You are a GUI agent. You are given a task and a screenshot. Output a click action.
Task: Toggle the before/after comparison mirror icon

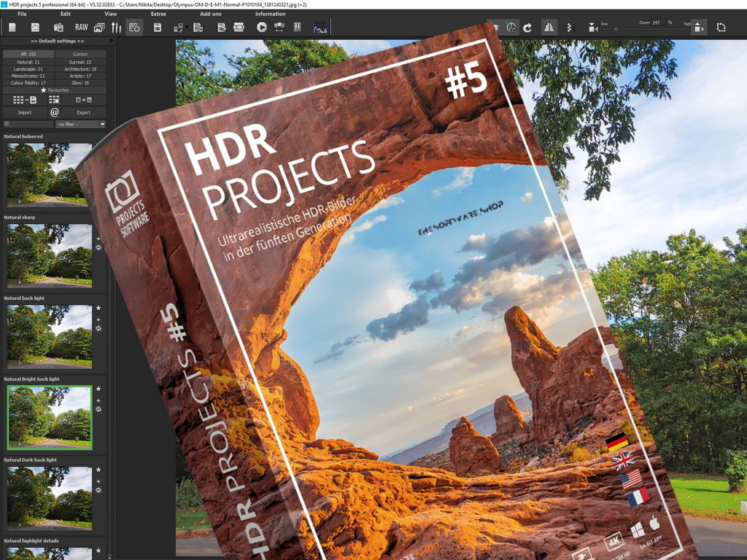[549, 28]
